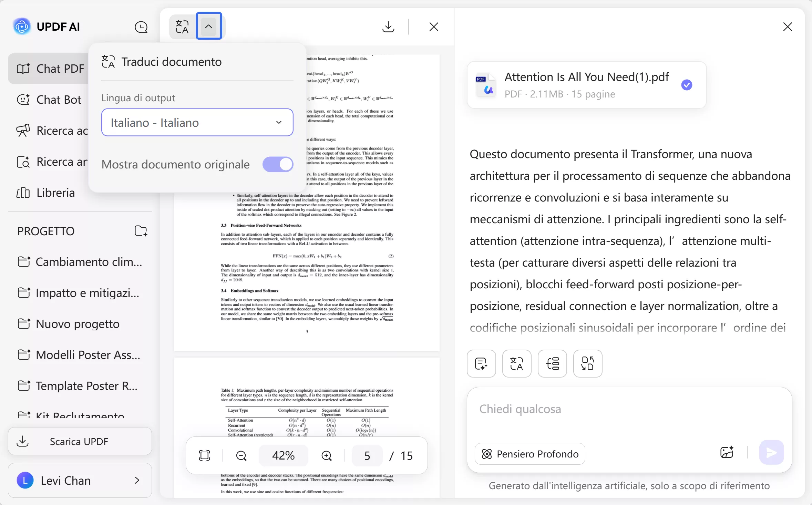Click the fit-to-page viewer toggle
Screen dimensions: 812x505
click(x=205, y=455)
